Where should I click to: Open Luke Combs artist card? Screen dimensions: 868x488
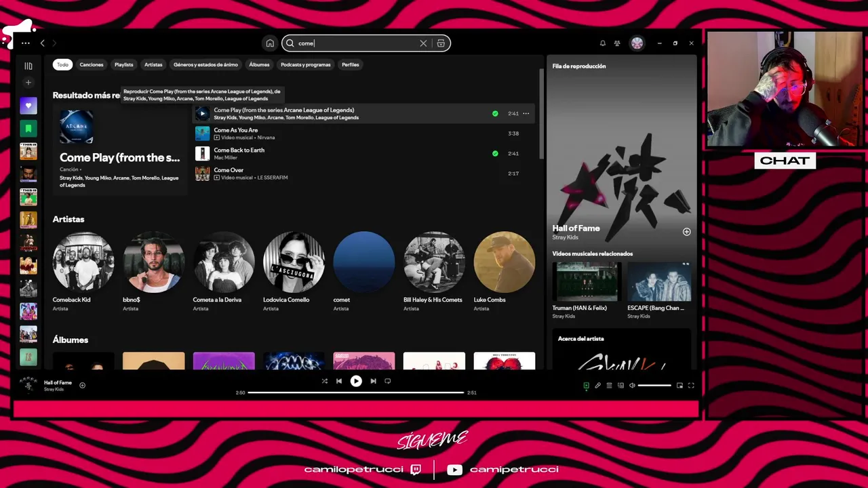(x=504, y=272)
